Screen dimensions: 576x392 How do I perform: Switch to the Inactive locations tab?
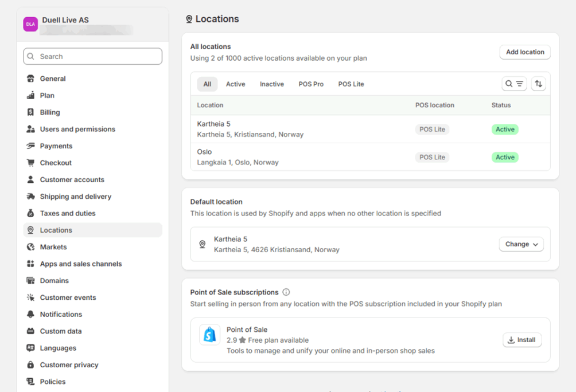tap(271, 84)
